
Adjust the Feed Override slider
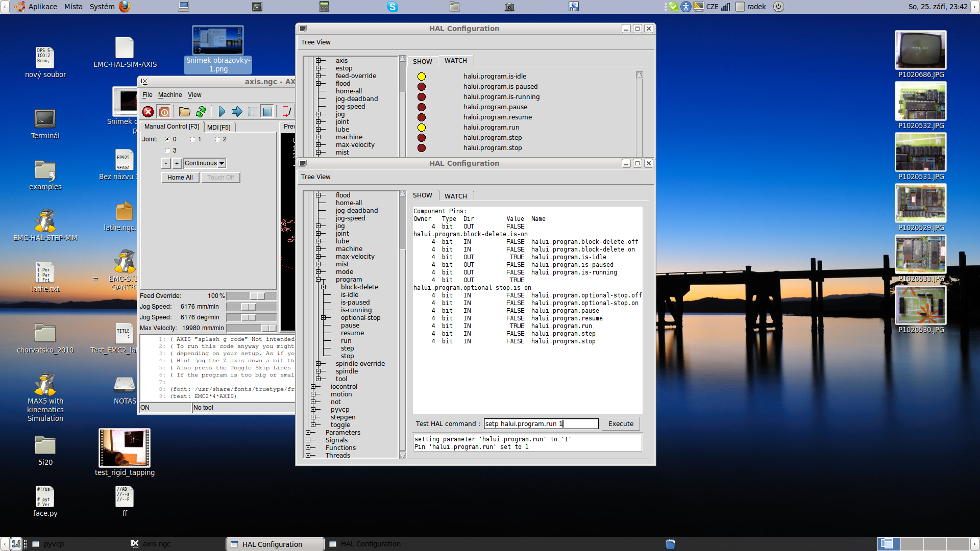(x=257, y=296)
